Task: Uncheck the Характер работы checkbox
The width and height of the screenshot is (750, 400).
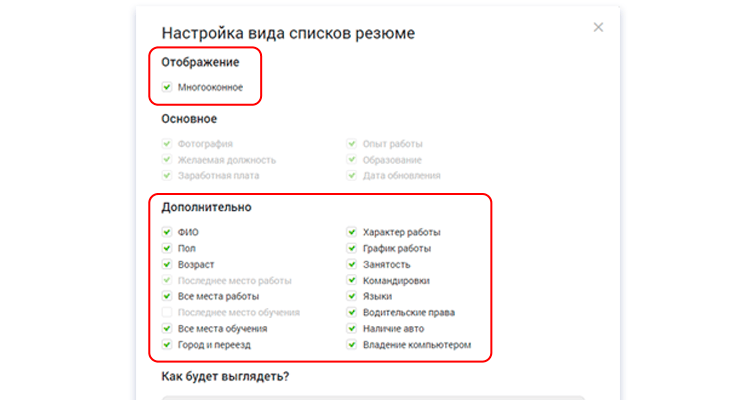Action: pyautogui.click(x=352, y=232)
